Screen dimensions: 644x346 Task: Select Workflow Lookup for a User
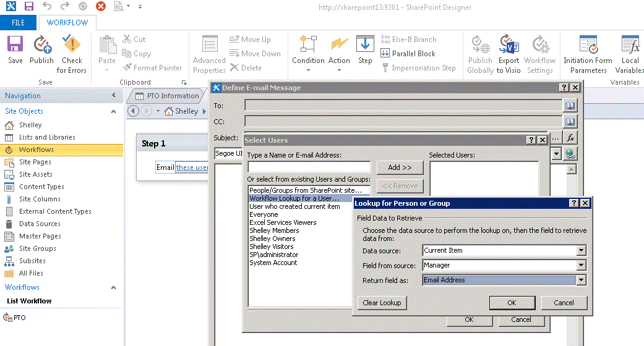pyautogui.click(x=294, y=198)
